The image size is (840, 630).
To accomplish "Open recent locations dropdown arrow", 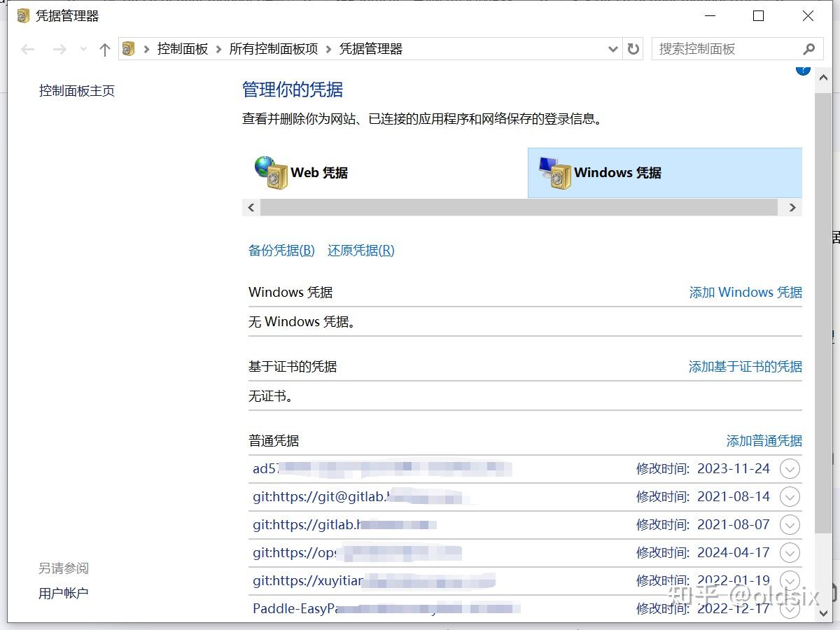I will (84, 49).
